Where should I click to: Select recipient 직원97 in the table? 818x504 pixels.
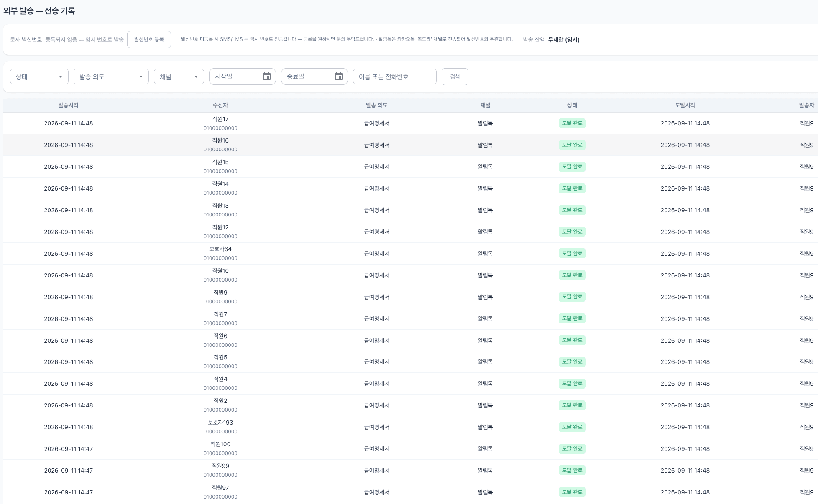point(220,488)
